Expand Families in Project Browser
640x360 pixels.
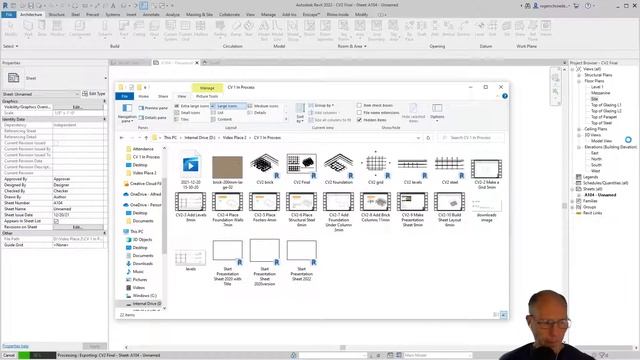coord(573,201)
